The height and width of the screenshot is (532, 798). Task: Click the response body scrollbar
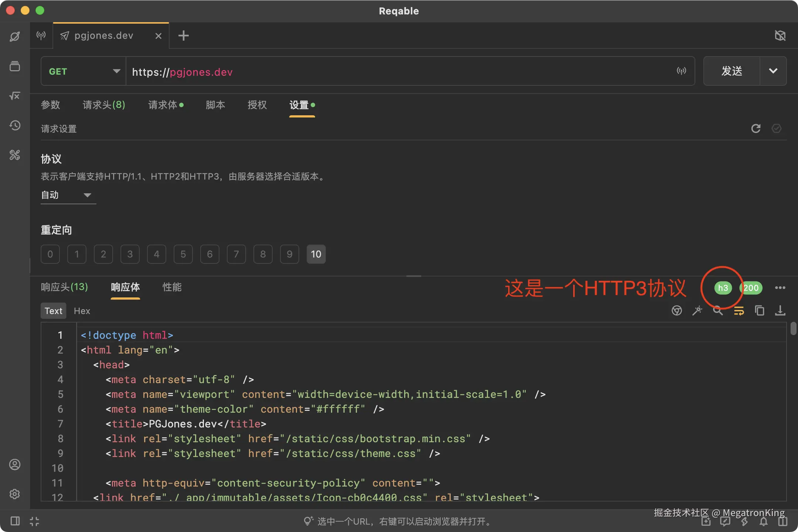793,328
